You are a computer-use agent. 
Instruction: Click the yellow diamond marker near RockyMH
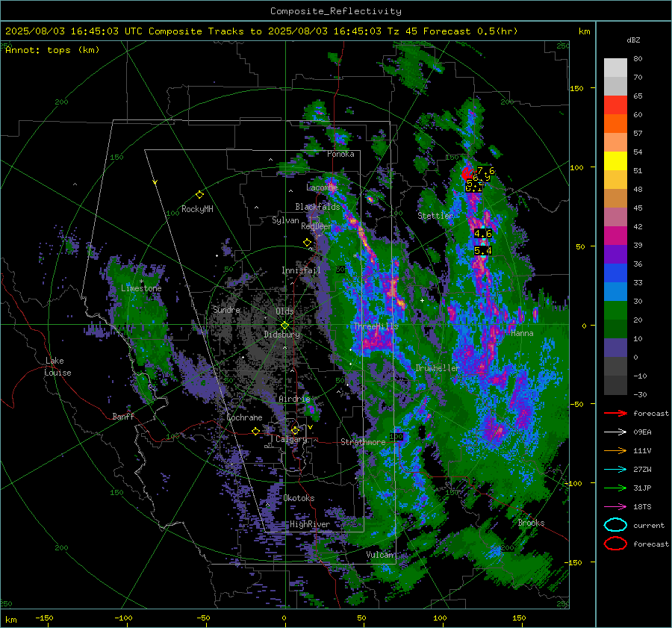199,195
